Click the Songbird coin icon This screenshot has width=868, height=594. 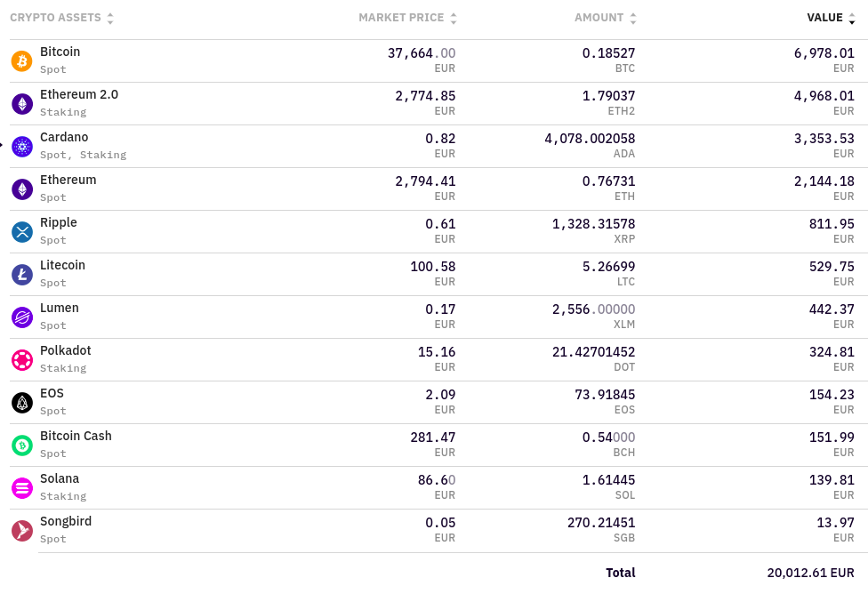[x=22, y=531]
